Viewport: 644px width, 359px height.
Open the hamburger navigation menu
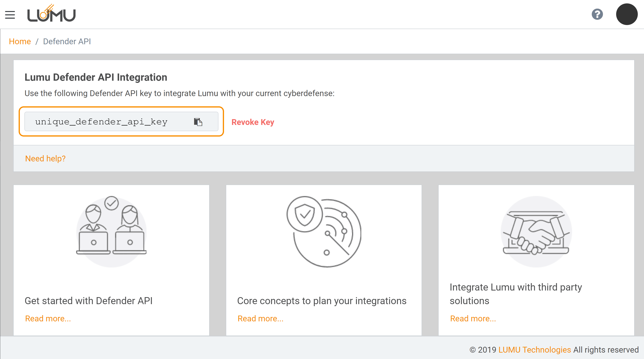(x=10, y=15)
